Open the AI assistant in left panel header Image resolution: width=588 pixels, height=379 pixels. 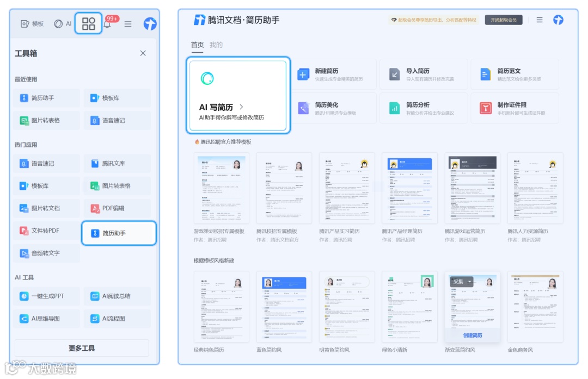point(63,23)
